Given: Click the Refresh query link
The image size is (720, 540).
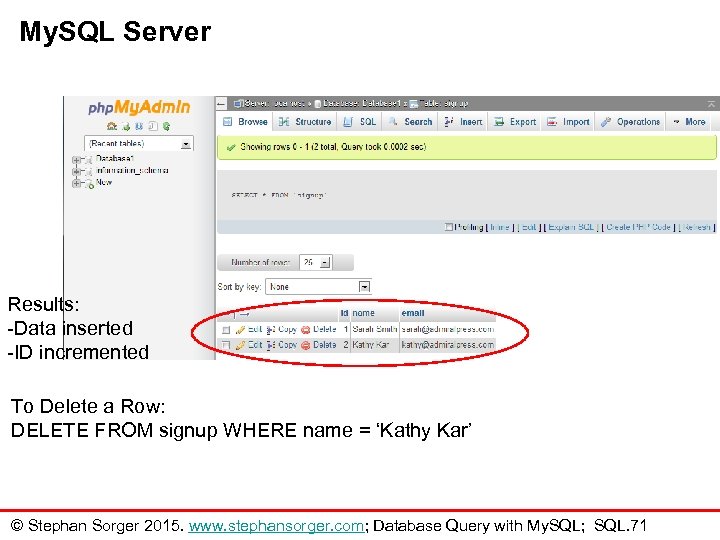Looking at the screenshot, I should [x=697, y=227].
